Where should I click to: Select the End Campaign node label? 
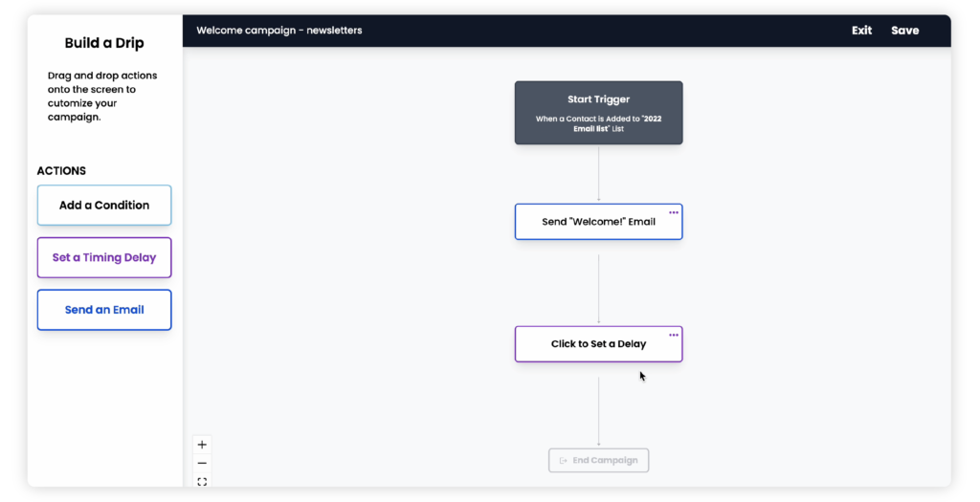605,461
